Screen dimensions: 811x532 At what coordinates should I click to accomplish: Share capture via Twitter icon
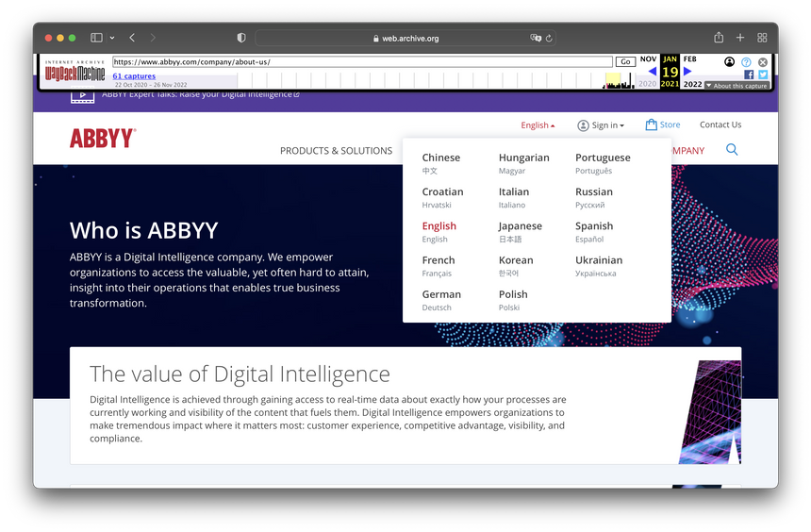tap(763, 75)
